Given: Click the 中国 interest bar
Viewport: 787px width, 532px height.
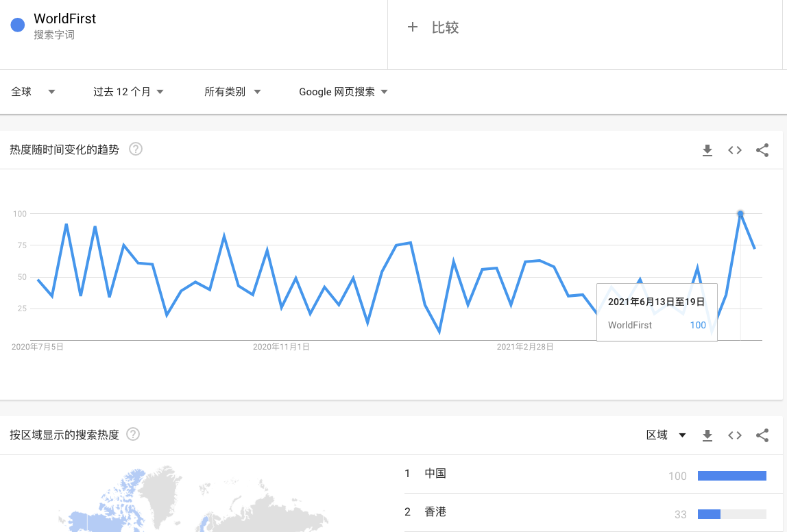Looking at the screenshot, I should tap(731, 476).
